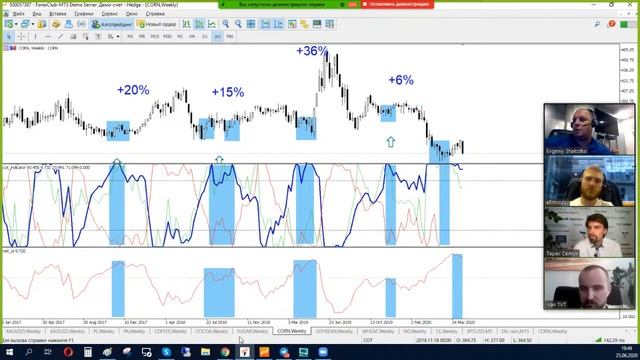This screenshot has height=360, width=640.
Task: Click the red stop screen sharing button
Action: click(x=397, y=4)
